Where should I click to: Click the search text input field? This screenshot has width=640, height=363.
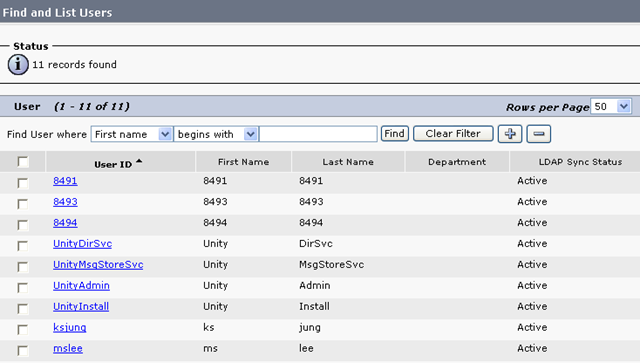coord(318,134)
